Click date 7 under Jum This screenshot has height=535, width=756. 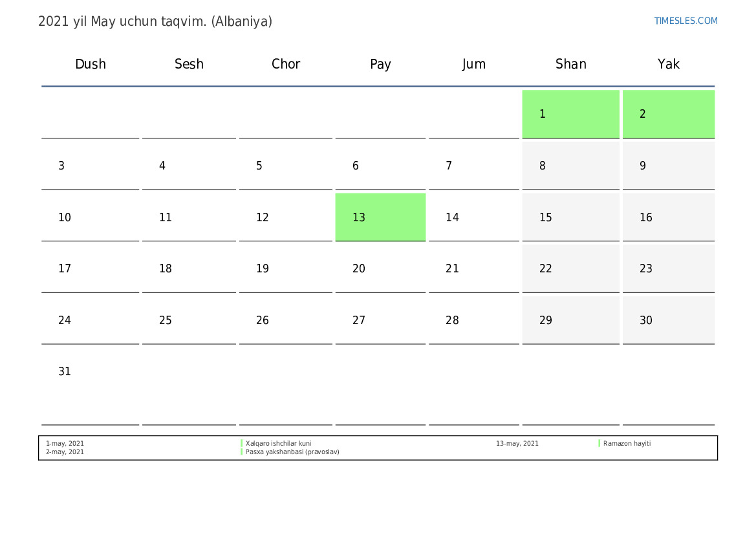449,166
